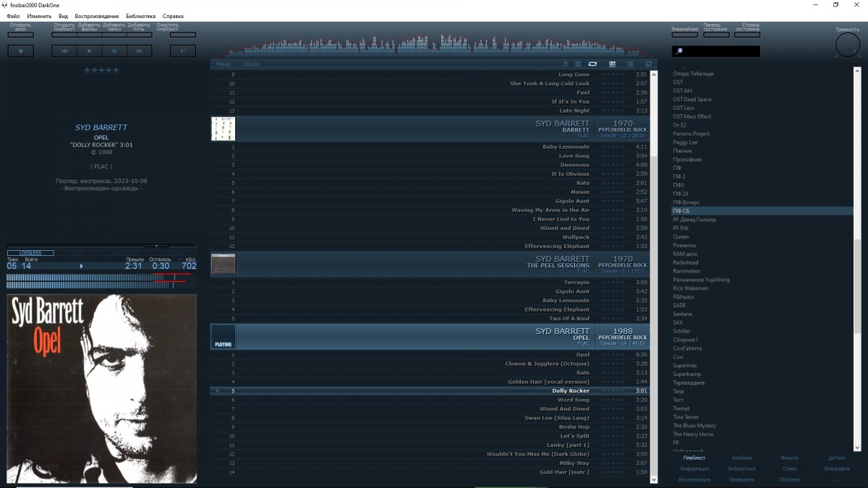Click The Peel Sessions album cover thumbnail
Viewport: 868px width, 488px height.
[223, 264]
